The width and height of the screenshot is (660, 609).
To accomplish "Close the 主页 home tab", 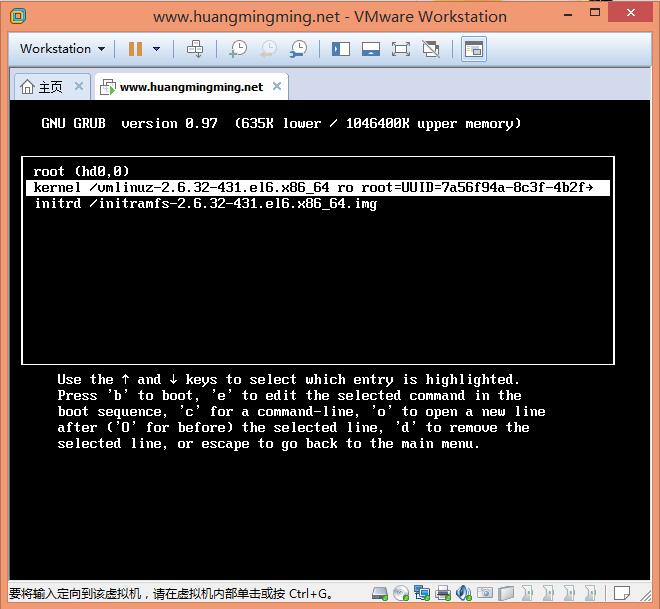I will 79,86.
